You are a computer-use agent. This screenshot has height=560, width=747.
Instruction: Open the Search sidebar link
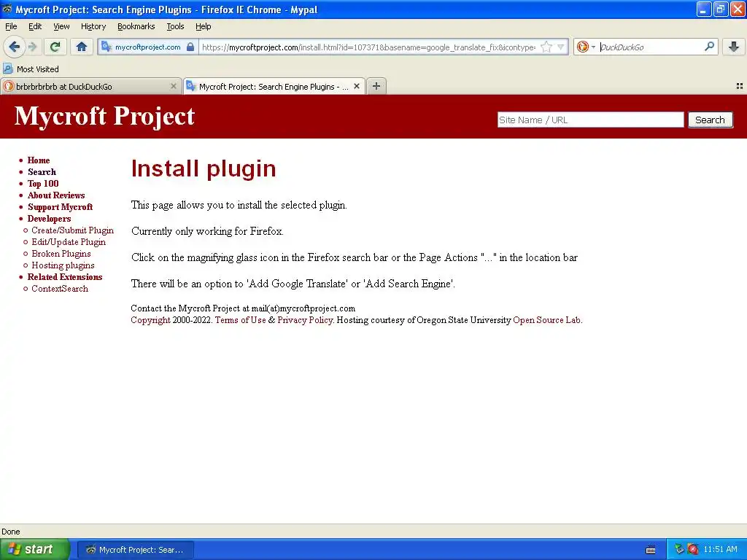[x=42, y=172]
